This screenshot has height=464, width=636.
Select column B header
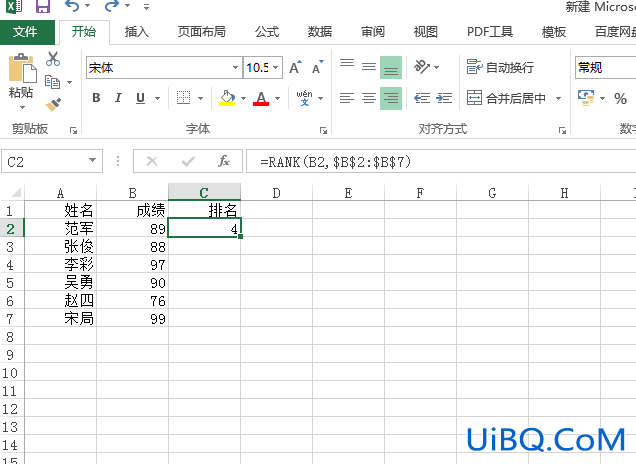coord(132,193)
